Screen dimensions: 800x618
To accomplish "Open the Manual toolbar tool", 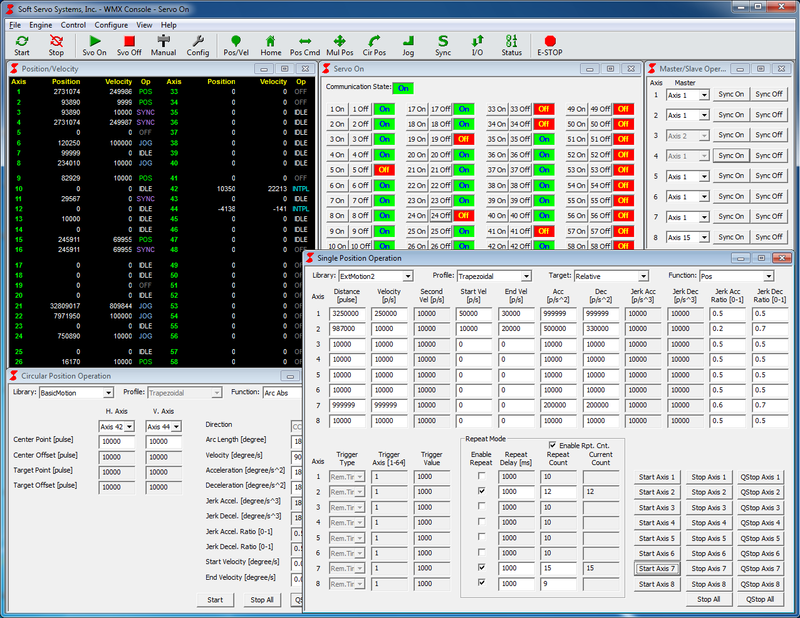I will (163, 45).
